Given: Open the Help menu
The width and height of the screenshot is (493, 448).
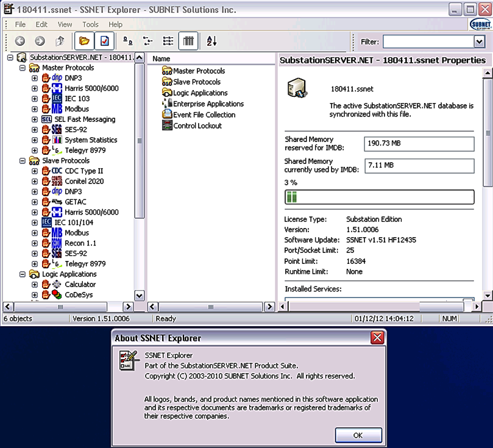Looking at the screenshot, I should pyautogui.click(x=115, y=24).
